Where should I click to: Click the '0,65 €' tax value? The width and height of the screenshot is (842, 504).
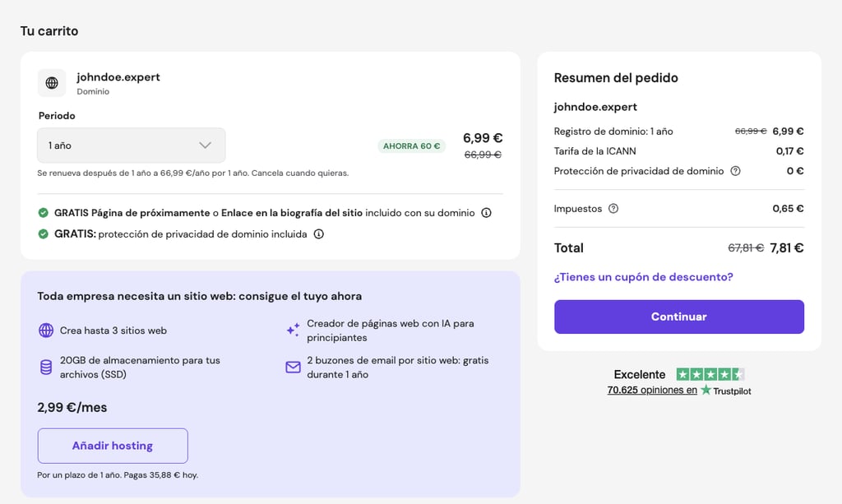point(788,209)
